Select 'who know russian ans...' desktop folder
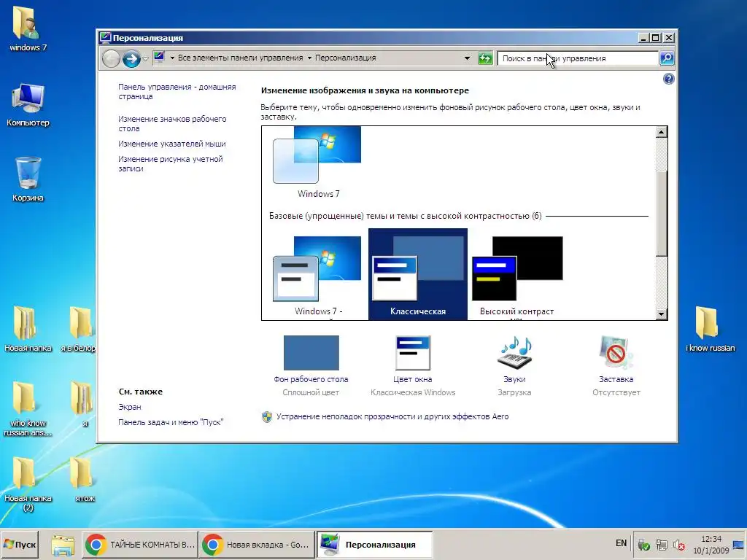The image size is (747, 560). point(28,408)
